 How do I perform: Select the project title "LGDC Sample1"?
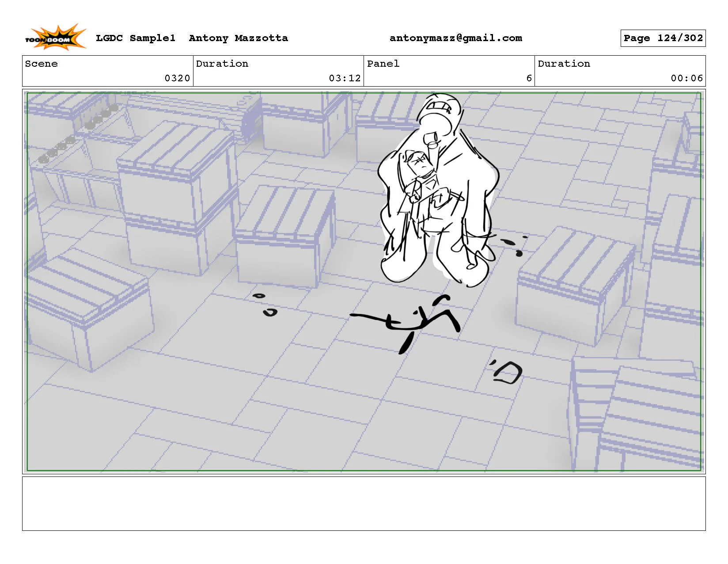coord(136,38)
